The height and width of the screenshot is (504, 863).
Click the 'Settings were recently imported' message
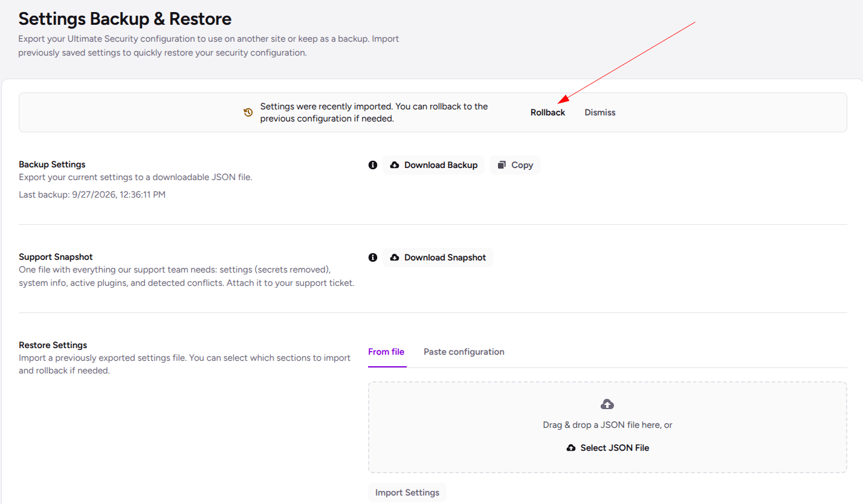click(x=374, y=112)
